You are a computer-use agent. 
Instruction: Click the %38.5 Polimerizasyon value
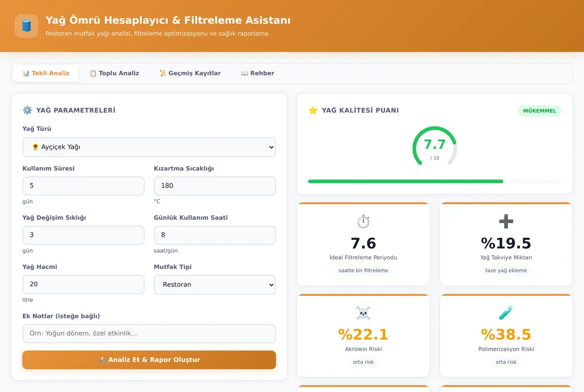(506, 335)
